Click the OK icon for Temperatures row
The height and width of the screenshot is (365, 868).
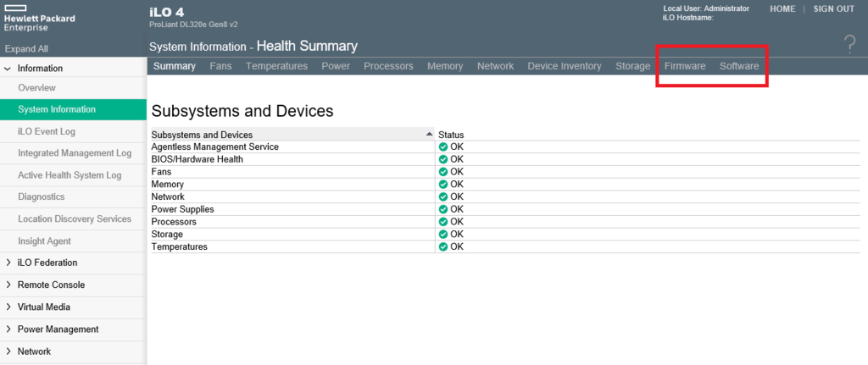(442, 247)
